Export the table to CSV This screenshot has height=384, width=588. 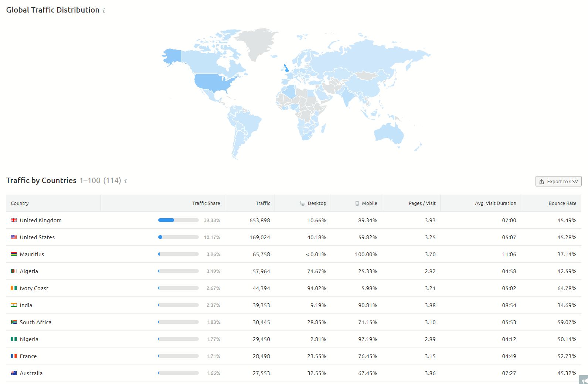tap(558, 181)
